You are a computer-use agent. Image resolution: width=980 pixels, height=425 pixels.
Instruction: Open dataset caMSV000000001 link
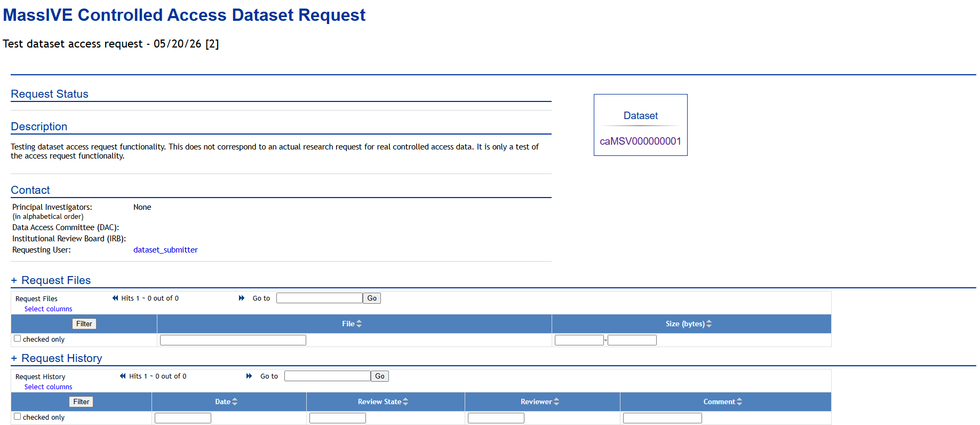tap(640, 141)
